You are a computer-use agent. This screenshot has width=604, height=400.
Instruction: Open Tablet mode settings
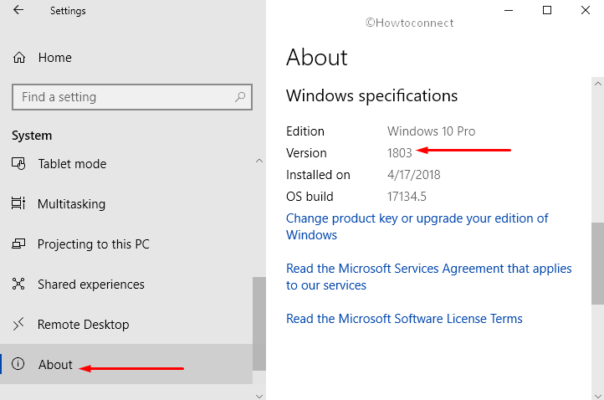tap(72, 164)
